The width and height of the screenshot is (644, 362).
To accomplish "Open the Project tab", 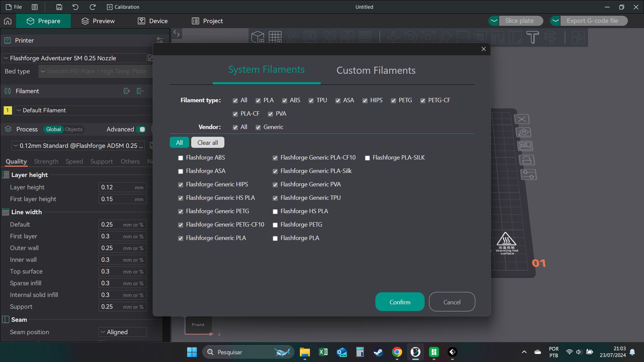I will 207,21.
